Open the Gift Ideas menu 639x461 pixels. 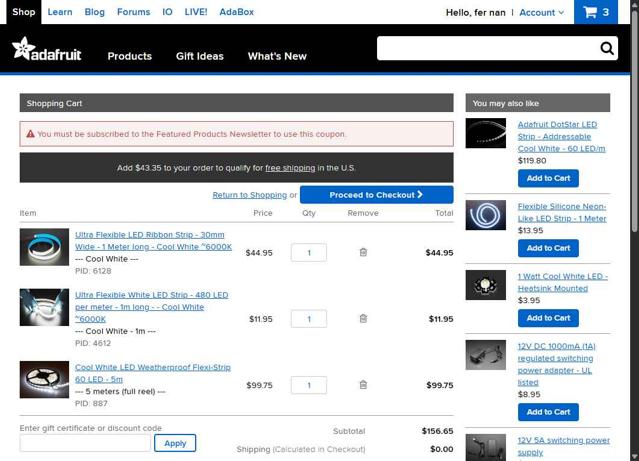tap(200, 56)
